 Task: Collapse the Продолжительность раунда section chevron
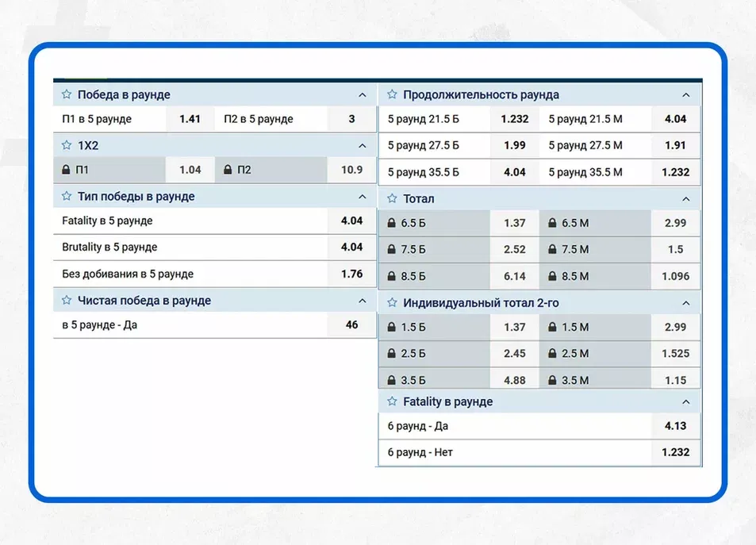(x=686, y=94)
